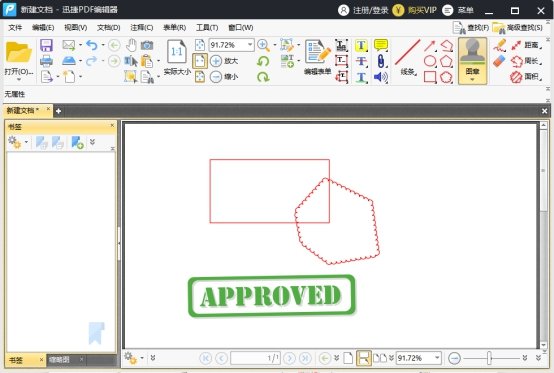Click the save floppy disk icon
Viewport: 554px width, 373px height.
pyautogui.click(x=46, y=45)
